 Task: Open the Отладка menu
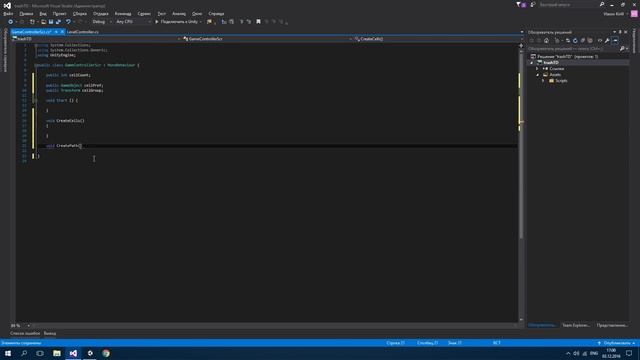pyautogui.click(x=100, y=13)
